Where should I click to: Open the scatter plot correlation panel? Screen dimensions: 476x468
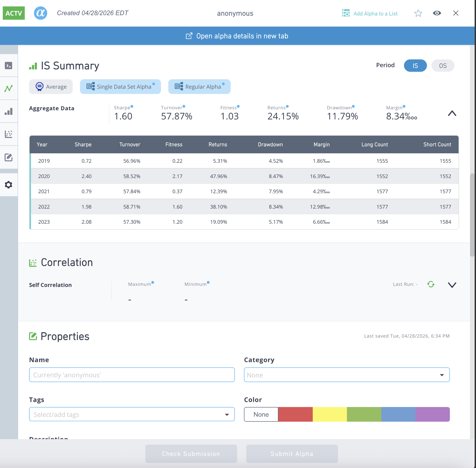click(9, 134)
